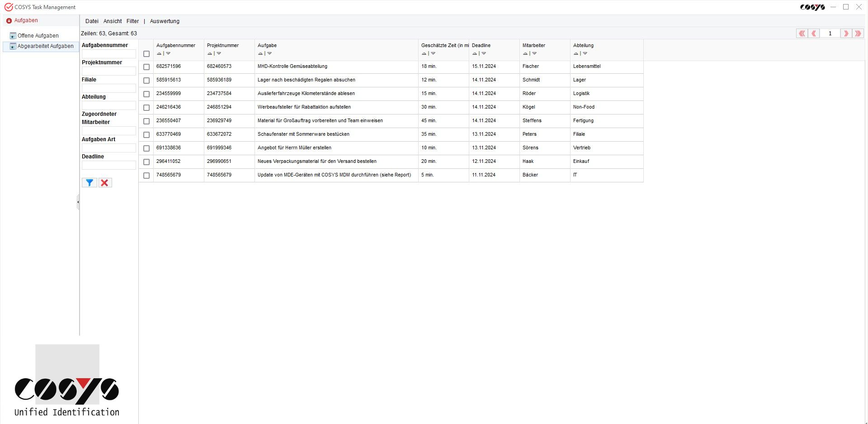
Task: Focus the Aufgaben Art filter field
Action: click(108, 148)
